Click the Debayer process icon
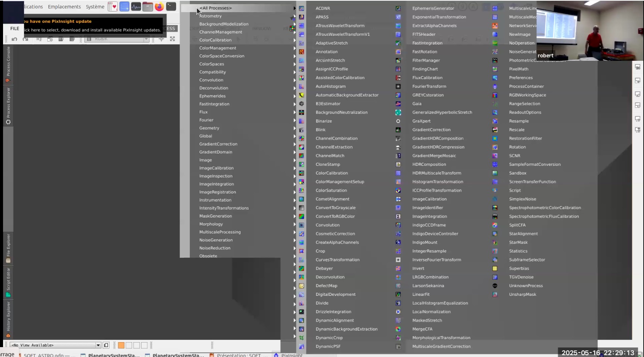Image resolution: width=644 pixels, height=357 pixels. click(x=301, y=268)
